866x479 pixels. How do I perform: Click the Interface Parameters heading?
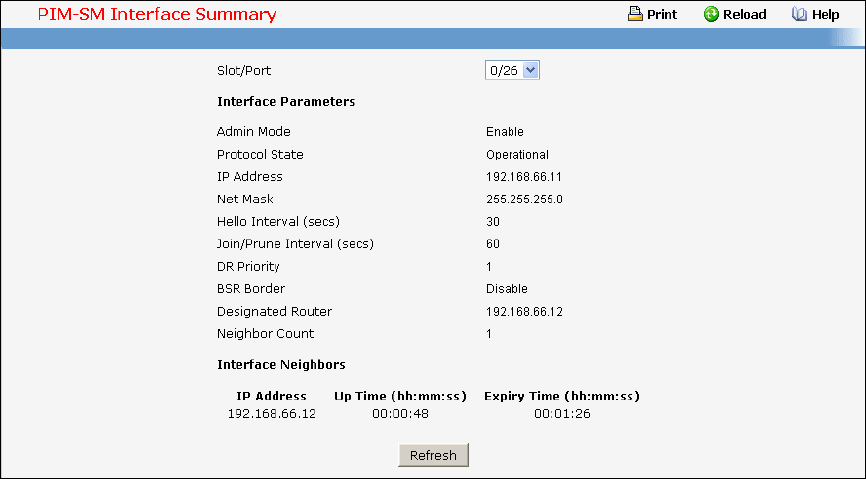[286, 101]
